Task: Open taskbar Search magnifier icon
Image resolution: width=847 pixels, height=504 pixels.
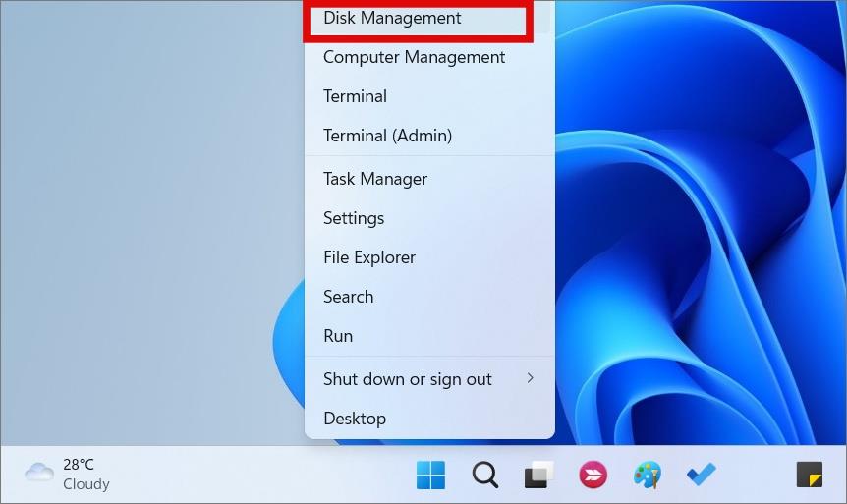Action: click(x=485, y=475)
